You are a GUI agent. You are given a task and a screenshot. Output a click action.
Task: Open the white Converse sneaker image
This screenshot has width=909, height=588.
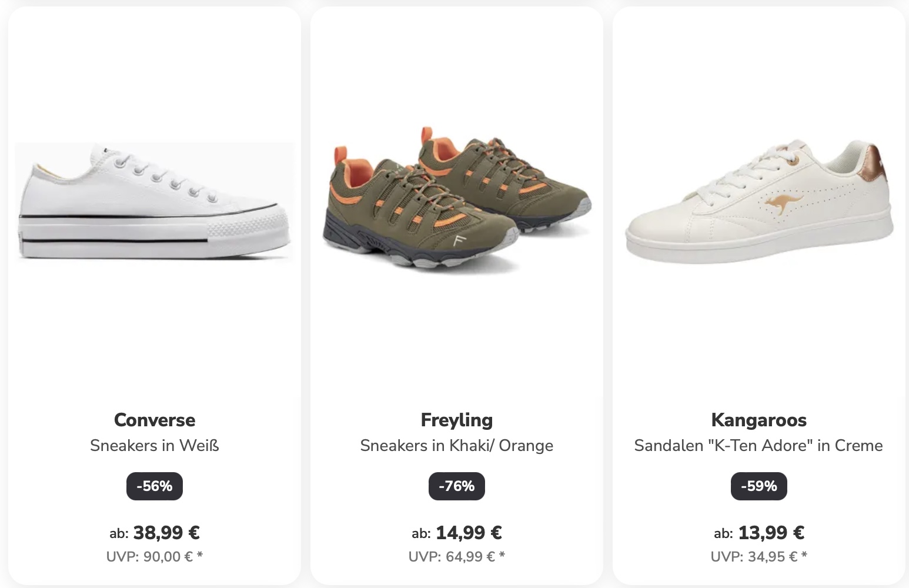154,201
